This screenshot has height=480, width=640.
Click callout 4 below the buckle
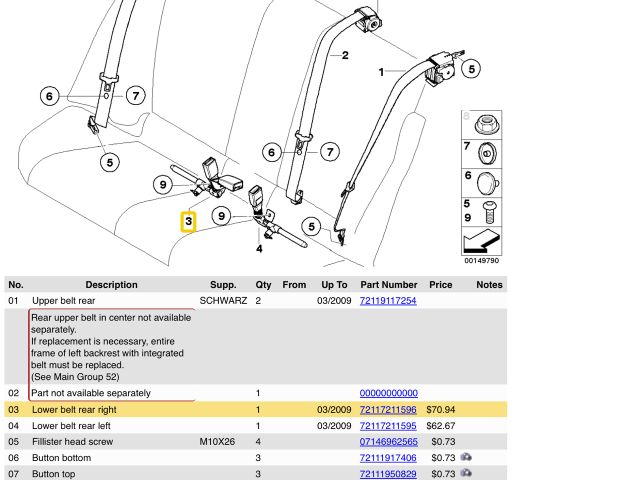click(x=259, y=248)
